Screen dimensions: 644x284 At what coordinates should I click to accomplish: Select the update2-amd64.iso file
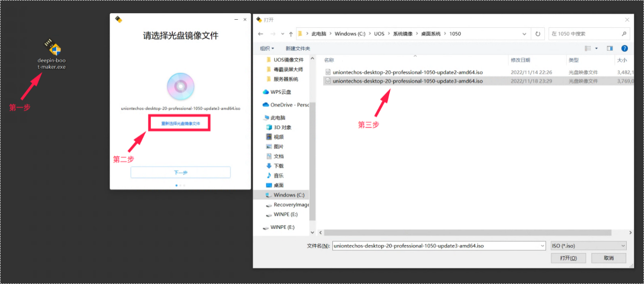(408, 72)
